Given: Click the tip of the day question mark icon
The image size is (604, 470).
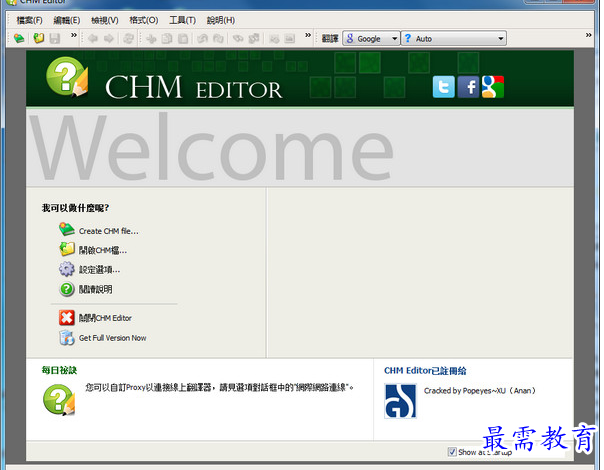Looking at the screenshot, I should [x=59, y=400].
